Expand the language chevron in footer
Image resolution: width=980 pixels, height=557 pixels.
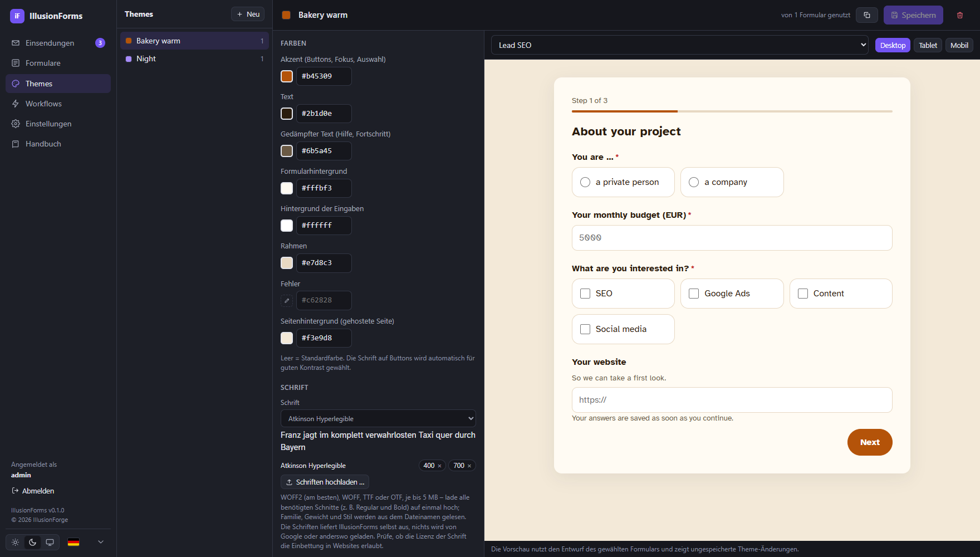coord(101,542)
